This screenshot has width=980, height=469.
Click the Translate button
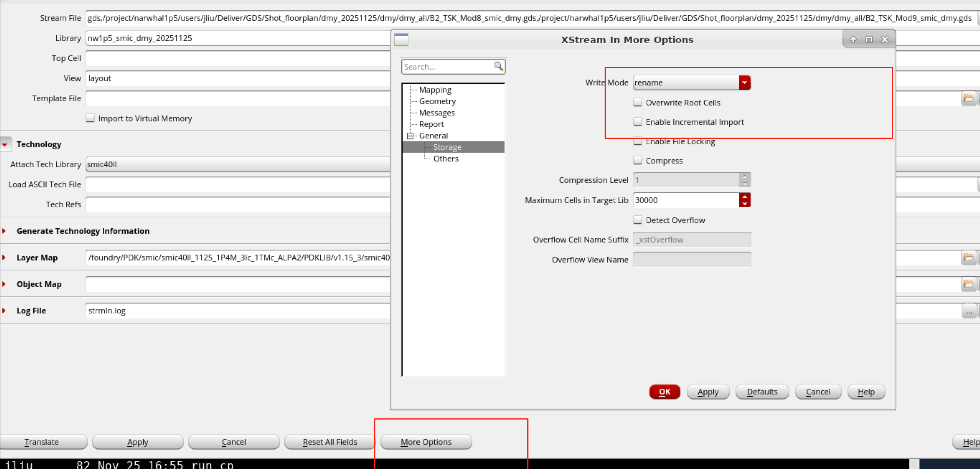coord(42,442)
